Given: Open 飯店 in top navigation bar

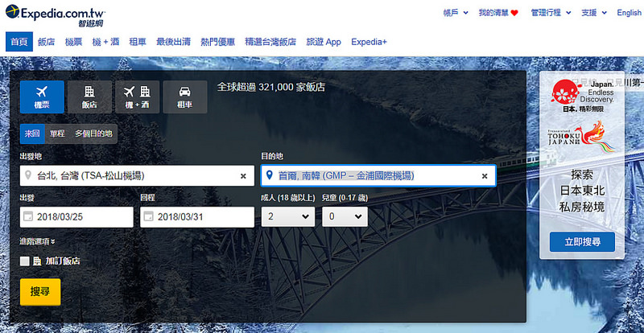Looking at the screenshot, I should click(x=47, y=42).
